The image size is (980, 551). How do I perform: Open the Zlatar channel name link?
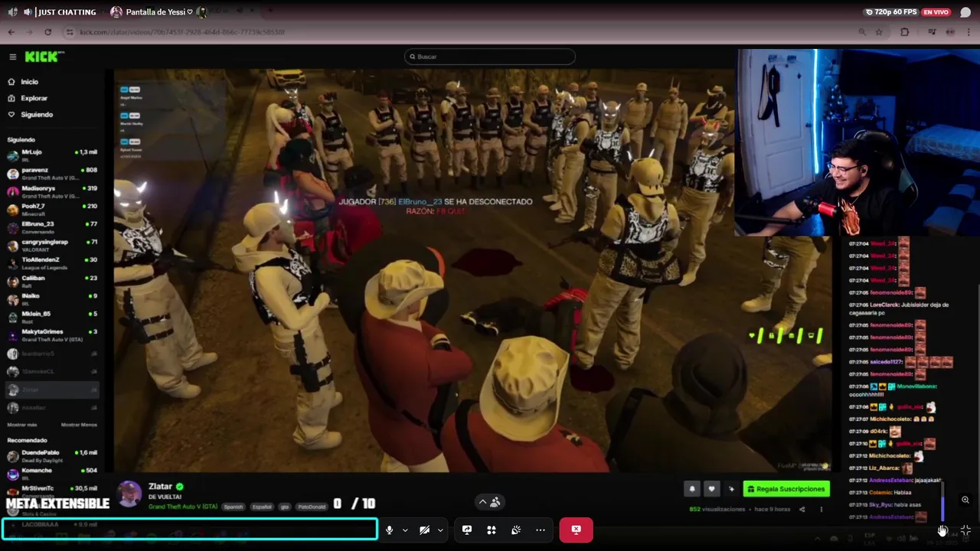click(160, 487)
